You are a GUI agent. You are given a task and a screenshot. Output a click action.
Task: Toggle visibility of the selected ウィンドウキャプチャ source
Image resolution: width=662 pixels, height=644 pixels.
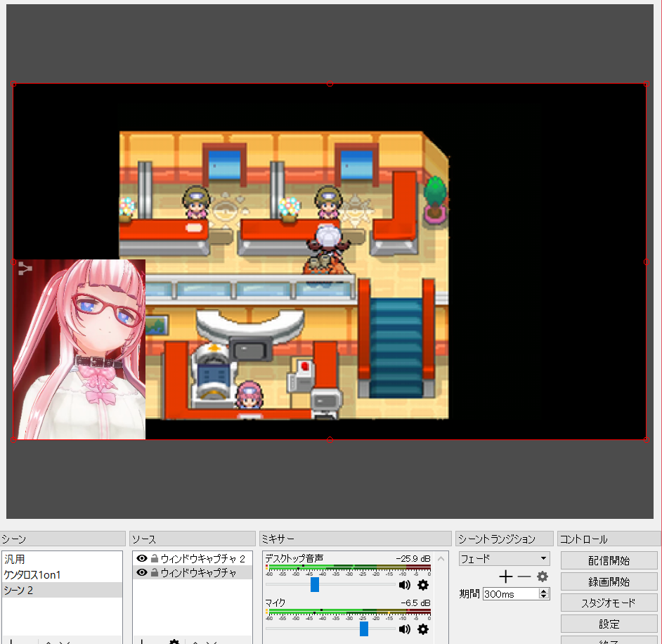click(142, 572)
